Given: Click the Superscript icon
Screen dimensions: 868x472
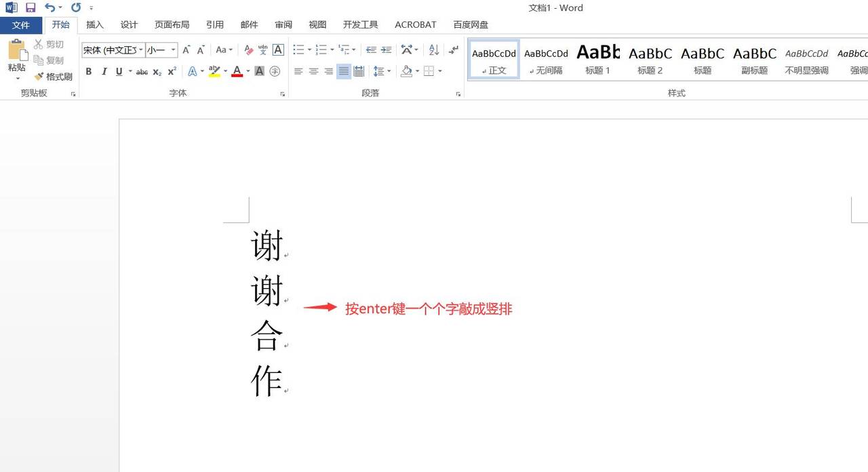Looking at the screenshot, I should (x=171, y=71).
